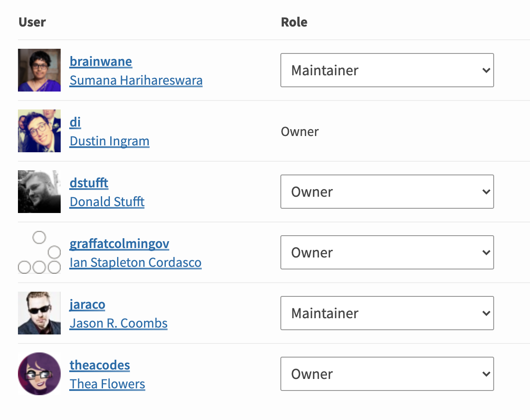The image size is (530, 420).
Task: Open dstufft's role selector
Action: point(387,192)
